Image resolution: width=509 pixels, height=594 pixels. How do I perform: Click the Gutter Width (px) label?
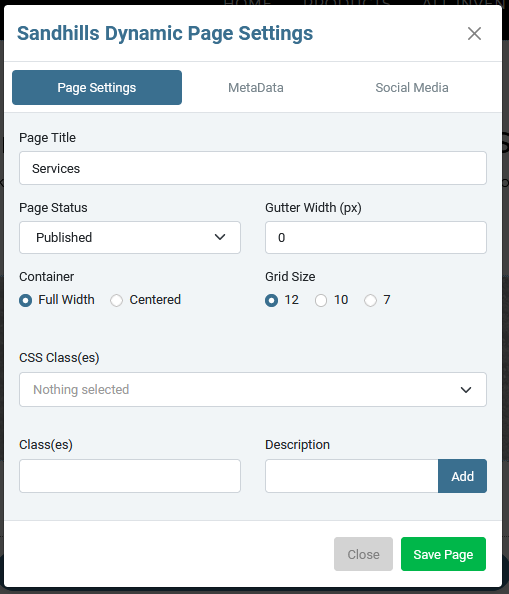(x=313, y=208)
